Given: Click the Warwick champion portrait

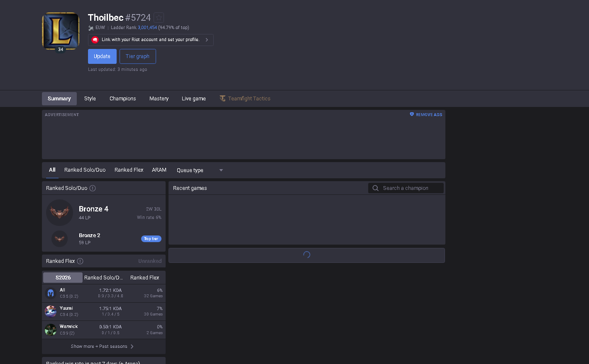Looking at the screenshot, I should click(51, 330).
